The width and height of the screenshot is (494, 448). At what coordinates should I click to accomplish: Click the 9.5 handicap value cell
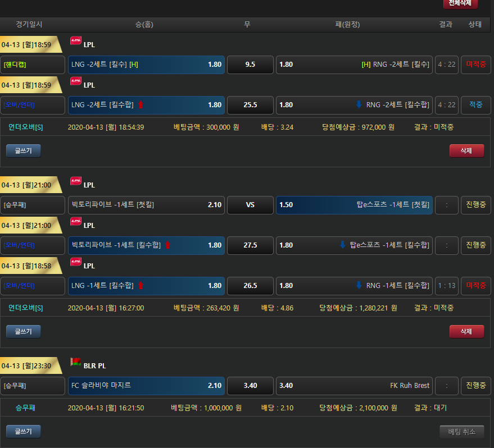pos(250,65)
